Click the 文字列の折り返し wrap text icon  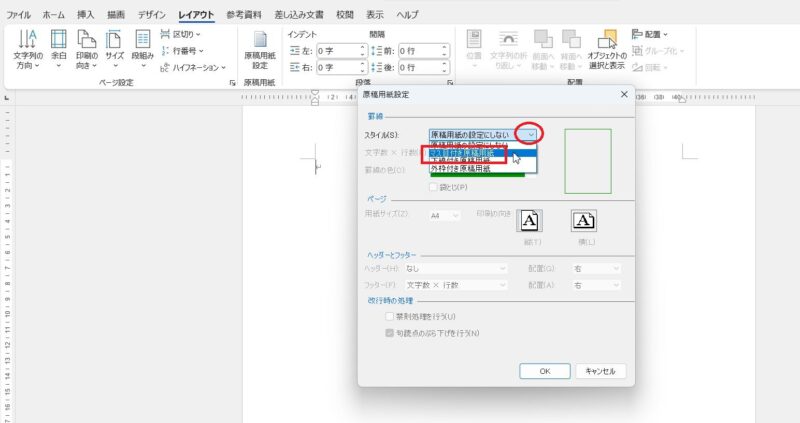pyautogui.click(x=508, y=49)
